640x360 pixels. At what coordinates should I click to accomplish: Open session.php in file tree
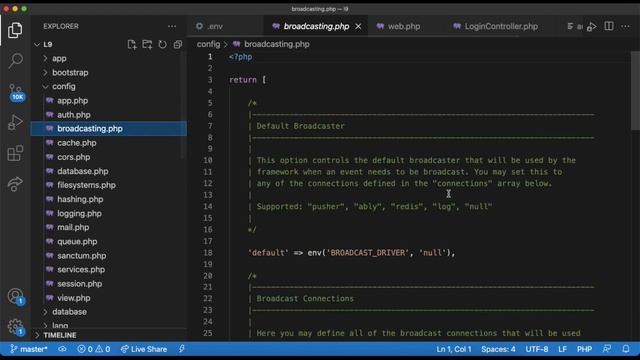[x=80, y=284]
